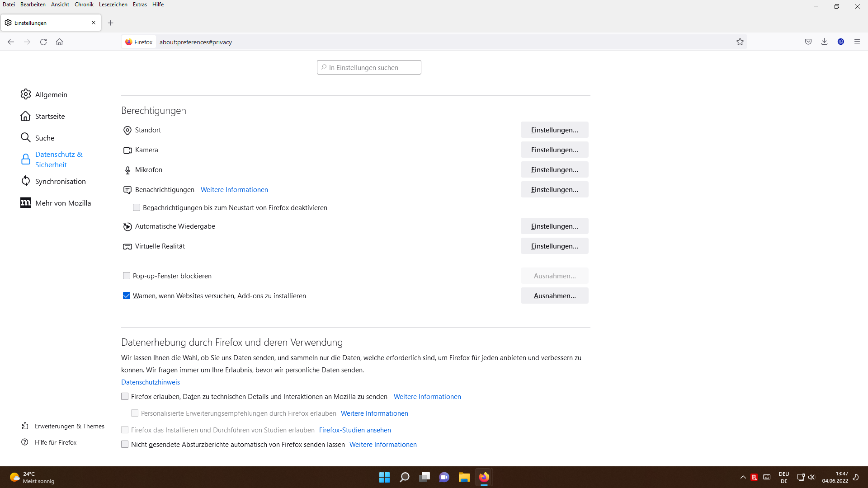Click the home icon in the toolbar
Viewport: 868px width, 488px height.
59,42
